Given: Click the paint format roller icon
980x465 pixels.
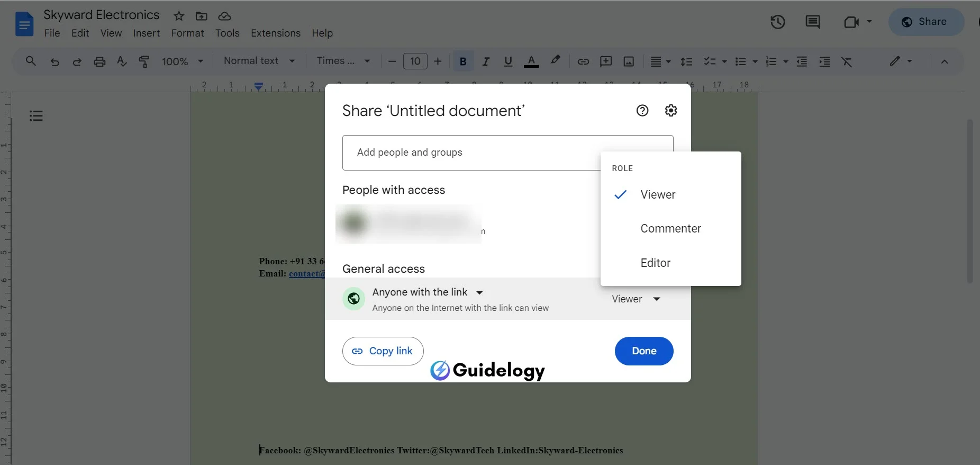Looking at the screenshot, I should pos(144,62).
